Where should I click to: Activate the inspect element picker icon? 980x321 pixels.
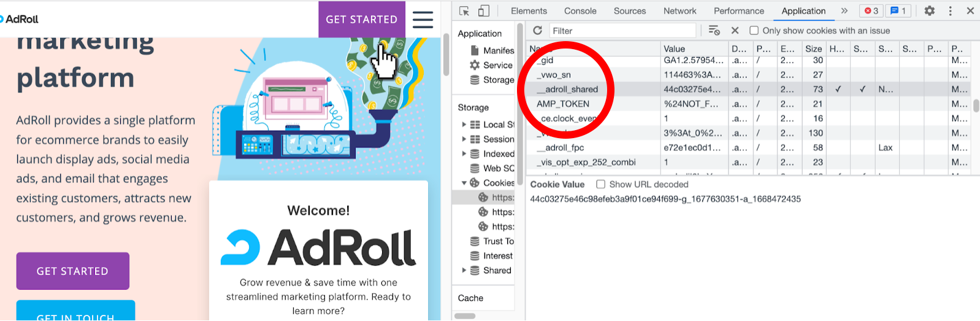click(464, 10)
